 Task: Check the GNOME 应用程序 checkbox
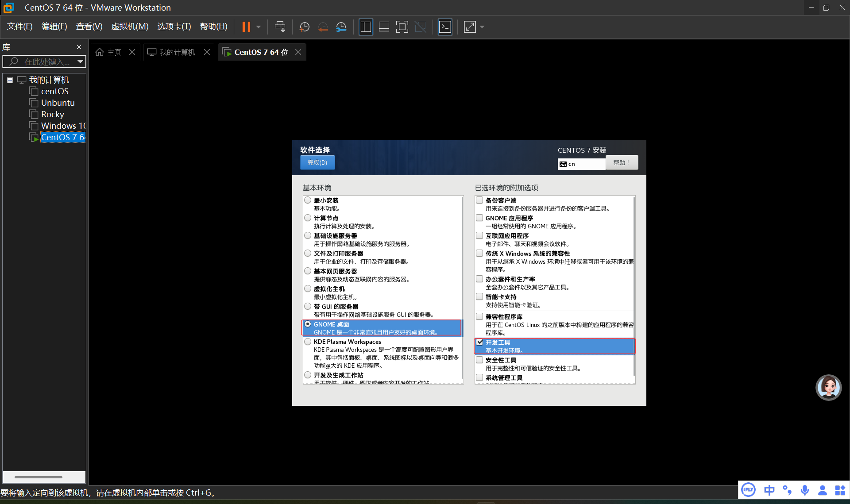tap(479, 218)
